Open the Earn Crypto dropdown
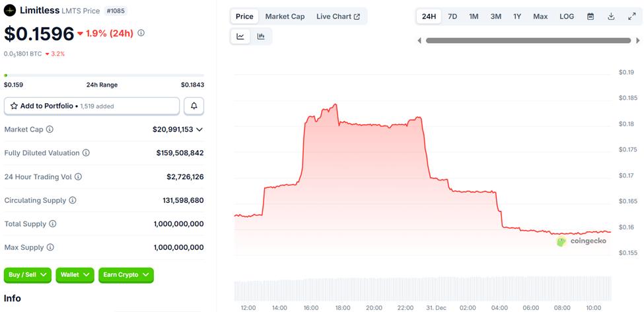This screenshot has height=312, width=644. tap(125, 274)
